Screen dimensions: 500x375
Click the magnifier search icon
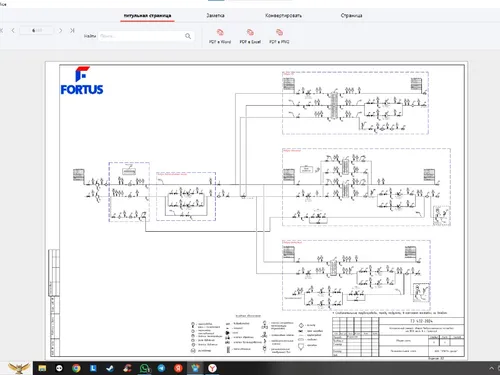[x=188, y=36]
